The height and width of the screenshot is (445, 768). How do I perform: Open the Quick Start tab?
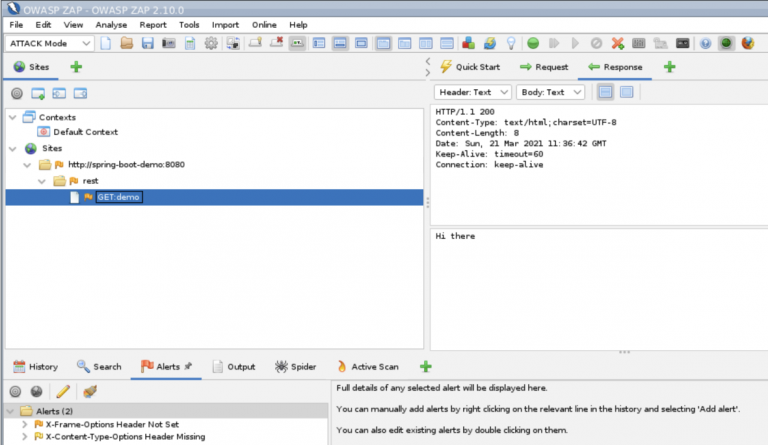(470, 67)
